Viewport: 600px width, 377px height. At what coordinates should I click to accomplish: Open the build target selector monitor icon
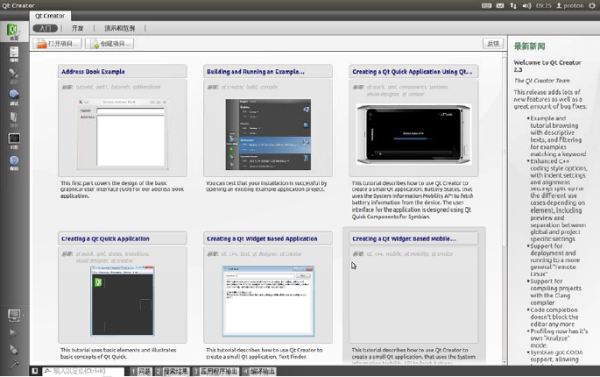[14, 315]
